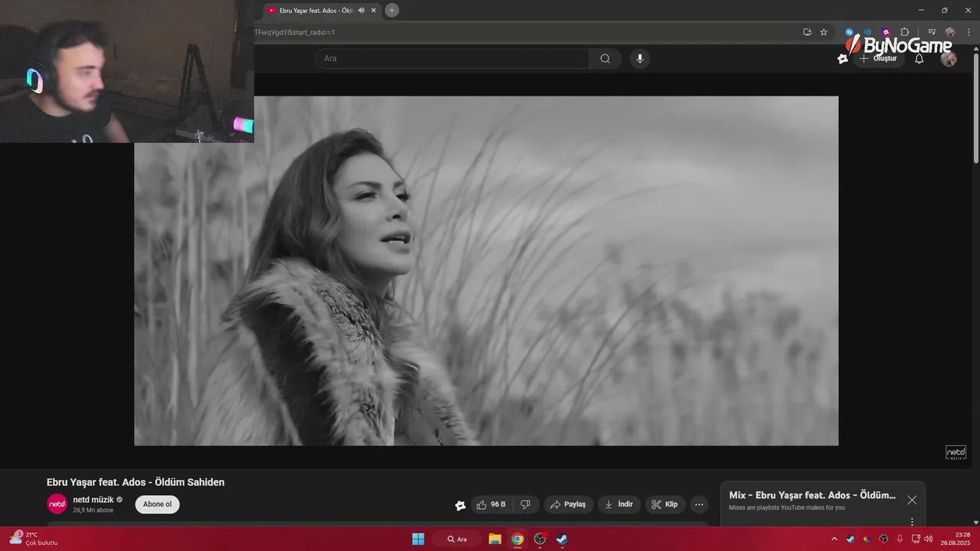Click the Oluştur create button
The height and width of the screenshot is (551, 980).
[878, 59]
